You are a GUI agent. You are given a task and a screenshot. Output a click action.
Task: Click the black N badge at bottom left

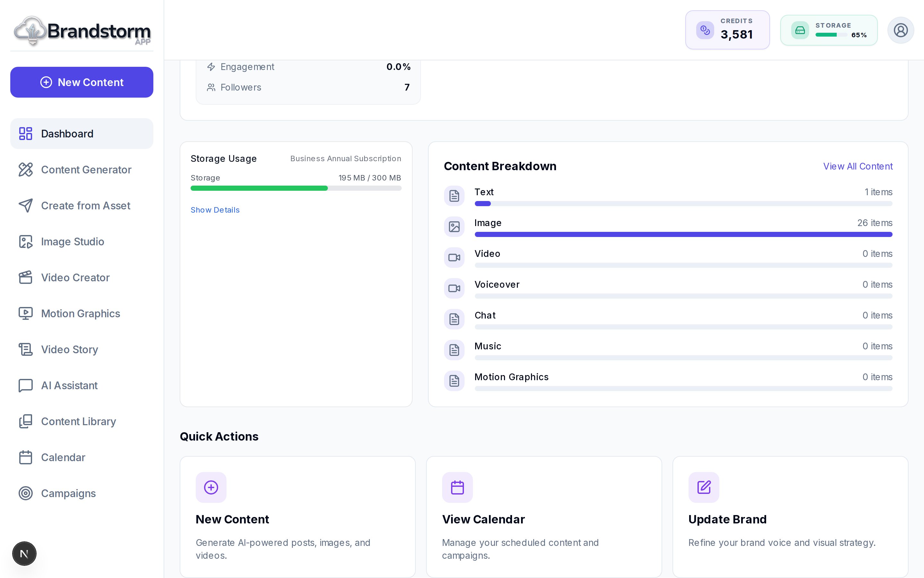[24, 554]
